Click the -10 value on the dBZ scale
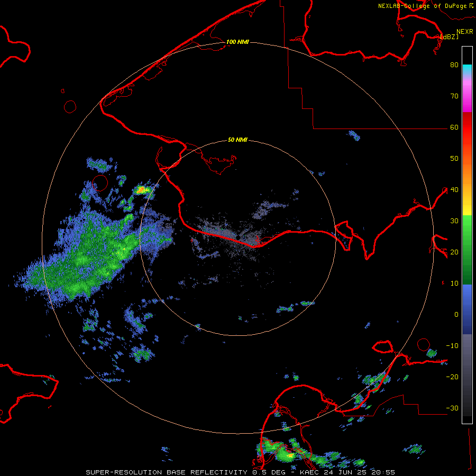 coord(452,346)
